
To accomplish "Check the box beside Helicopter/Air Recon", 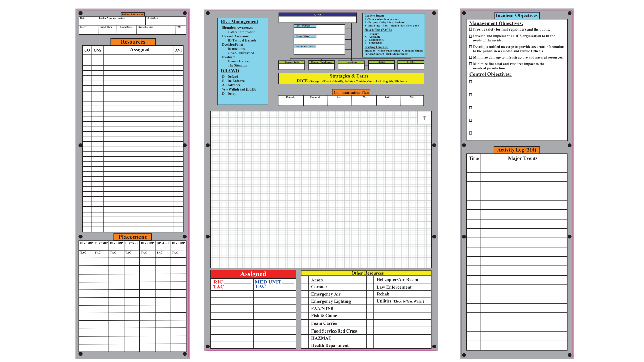I will pos(370,280).
